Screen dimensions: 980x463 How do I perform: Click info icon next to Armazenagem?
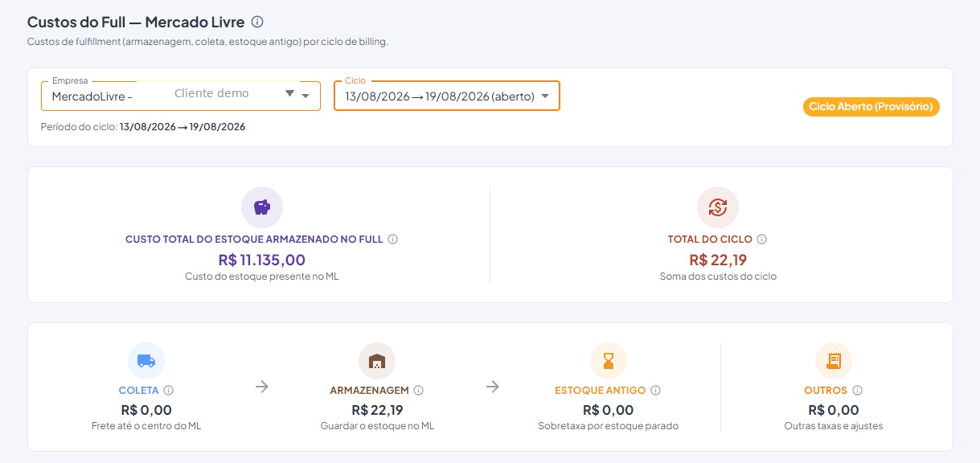point(419,391)
